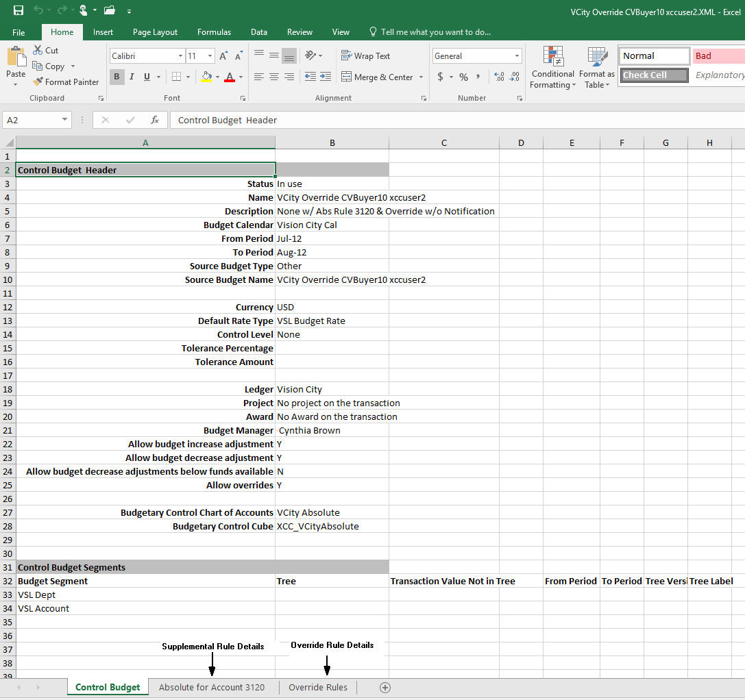Increase font size with the large A icon

pos(223,55)
